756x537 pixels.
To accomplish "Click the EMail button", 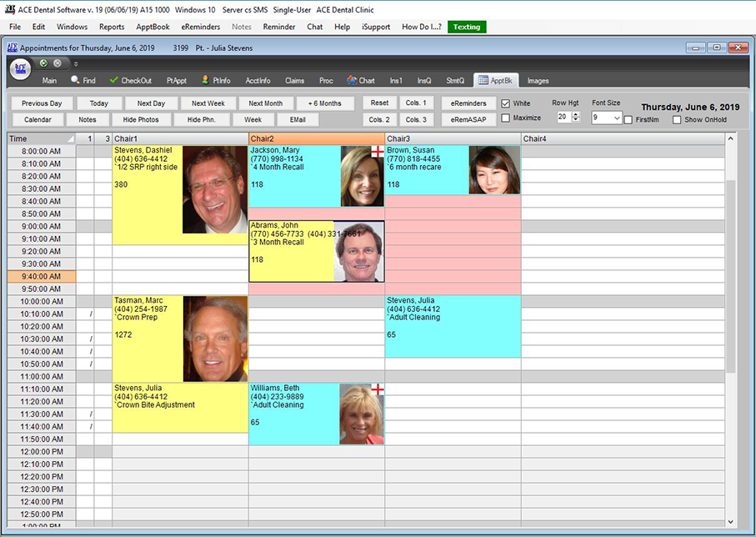I will pos(298,119).
